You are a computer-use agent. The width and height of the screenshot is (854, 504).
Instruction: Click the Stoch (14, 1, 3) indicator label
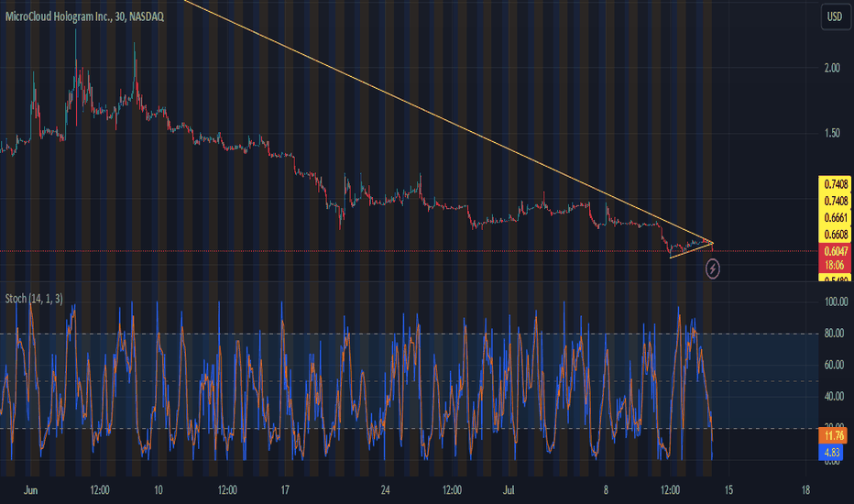34,299
